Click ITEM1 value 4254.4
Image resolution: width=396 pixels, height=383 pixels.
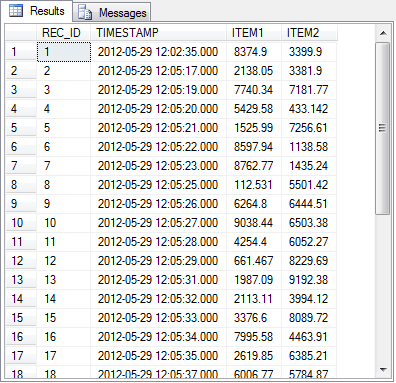coord(250,242)
